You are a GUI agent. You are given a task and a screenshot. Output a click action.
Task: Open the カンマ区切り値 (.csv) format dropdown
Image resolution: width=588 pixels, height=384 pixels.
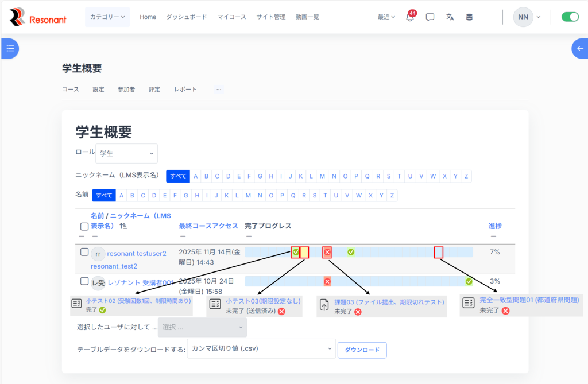click(261, 348)
